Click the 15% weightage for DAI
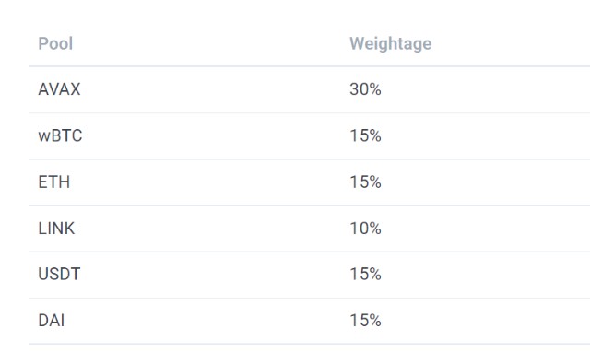 (x=365, y=321)
